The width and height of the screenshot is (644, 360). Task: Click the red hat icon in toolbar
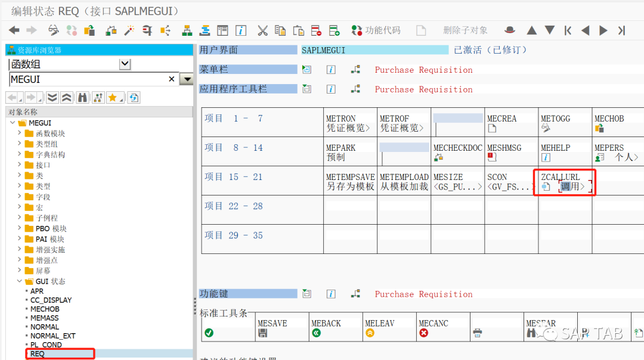point(510,30)
